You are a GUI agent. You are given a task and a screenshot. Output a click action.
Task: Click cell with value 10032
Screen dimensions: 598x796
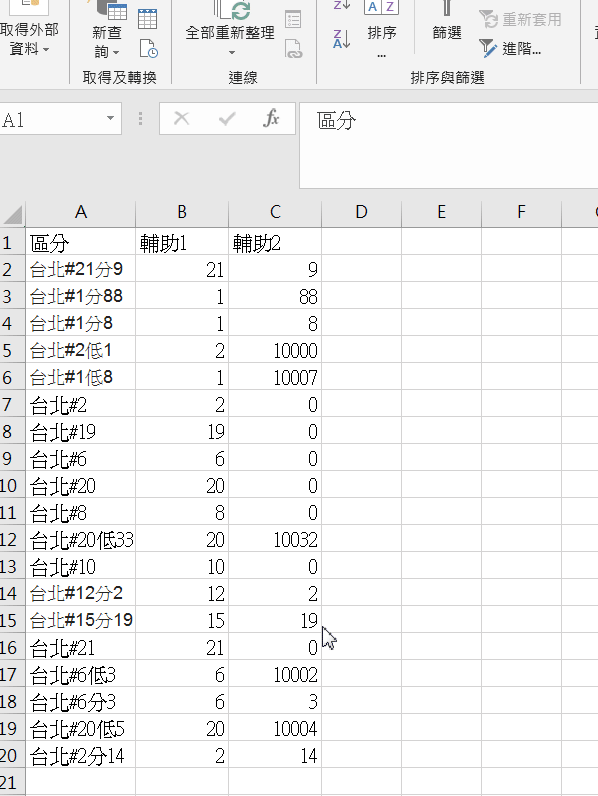[x=275, y=539]
